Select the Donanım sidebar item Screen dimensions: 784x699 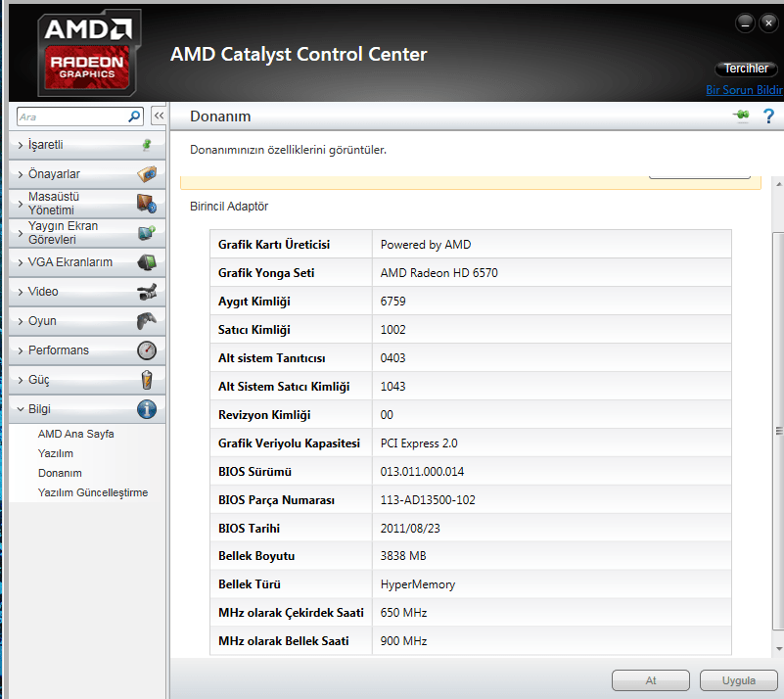60,473
